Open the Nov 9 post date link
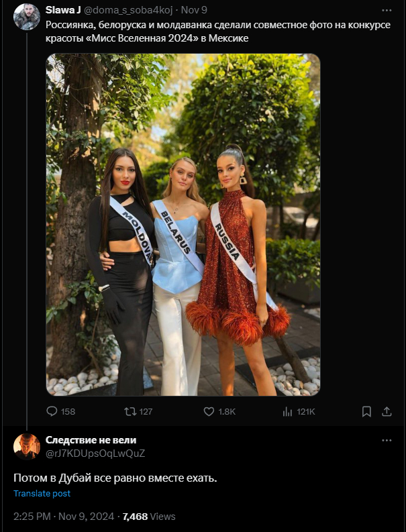 click(194, 10)
